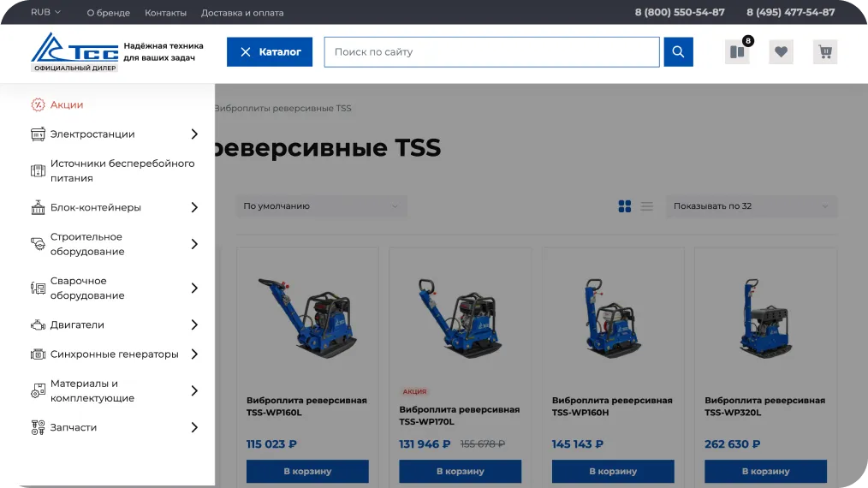Add TSS-WP170L to cart

[x=461, y=472]
